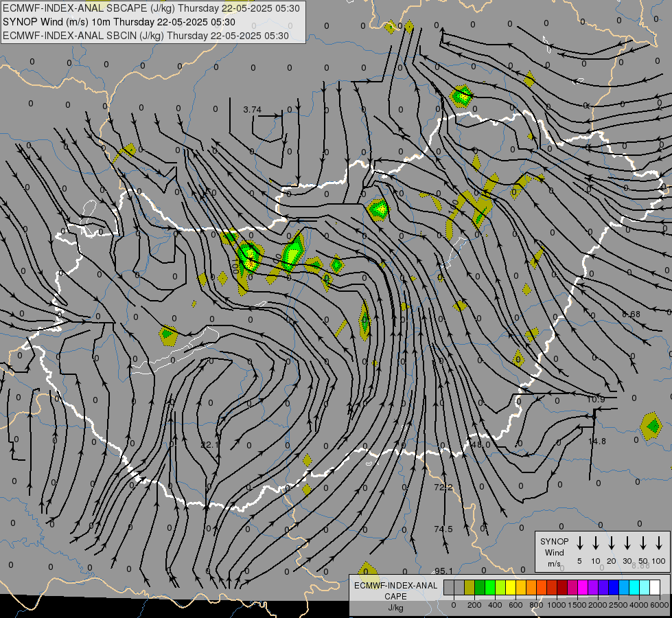
Task: Select the bright cyan CAPE legend swatch
Action: 634,588
